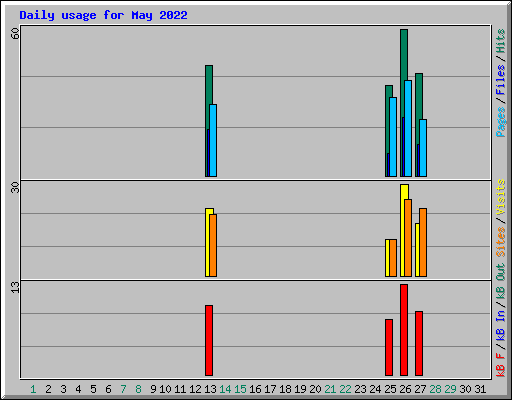Click day 29 on the x-axis

[450, 389]
